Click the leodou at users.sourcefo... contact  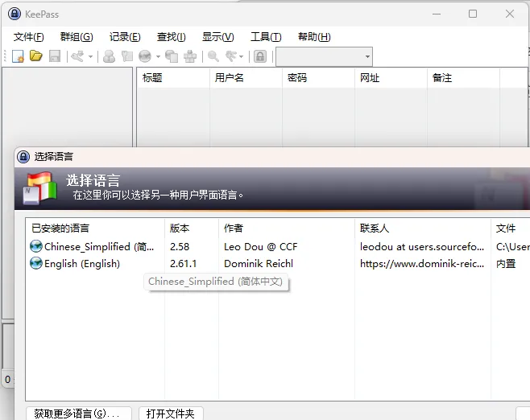pyautogui.click(x=422, y=247)
